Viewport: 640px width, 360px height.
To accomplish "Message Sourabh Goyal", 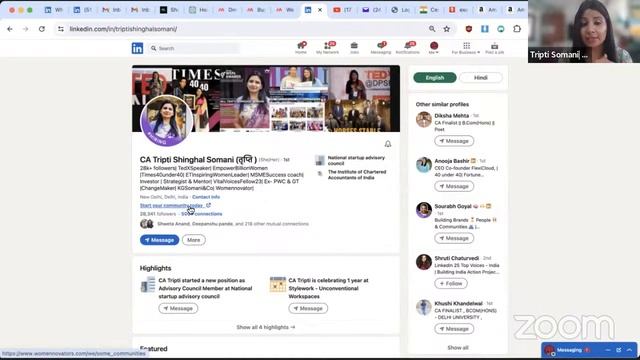I will coord(454,238).
